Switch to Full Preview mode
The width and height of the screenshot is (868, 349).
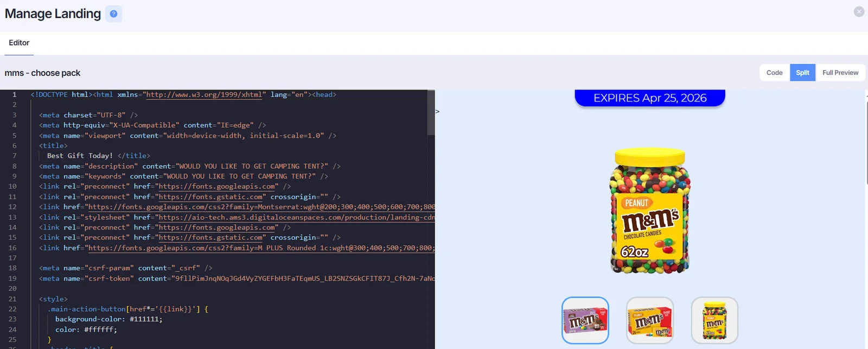[x=840, y=73]
